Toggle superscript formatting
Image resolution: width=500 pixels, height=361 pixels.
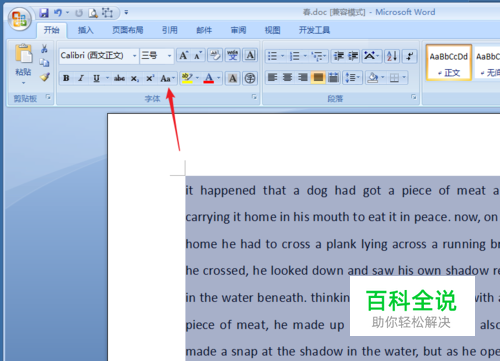(150, 78)
